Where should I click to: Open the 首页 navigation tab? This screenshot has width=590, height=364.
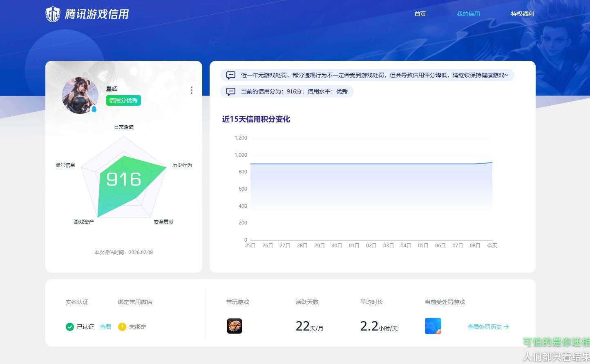420,14
